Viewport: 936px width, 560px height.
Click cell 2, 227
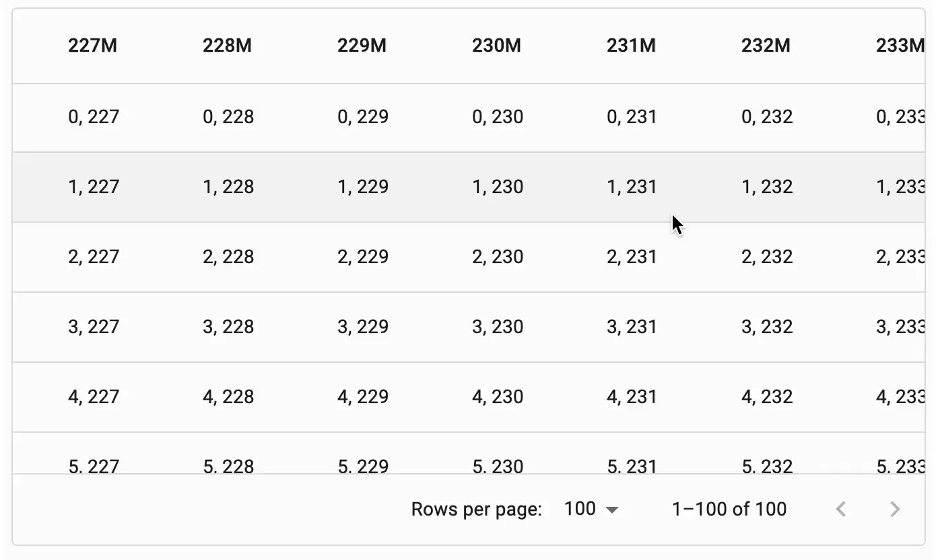(x=94, y=257)
